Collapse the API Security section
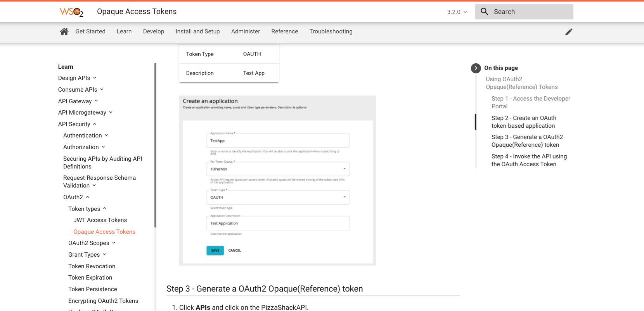Screen dimensions: 644x311 (x=77, y=124)
